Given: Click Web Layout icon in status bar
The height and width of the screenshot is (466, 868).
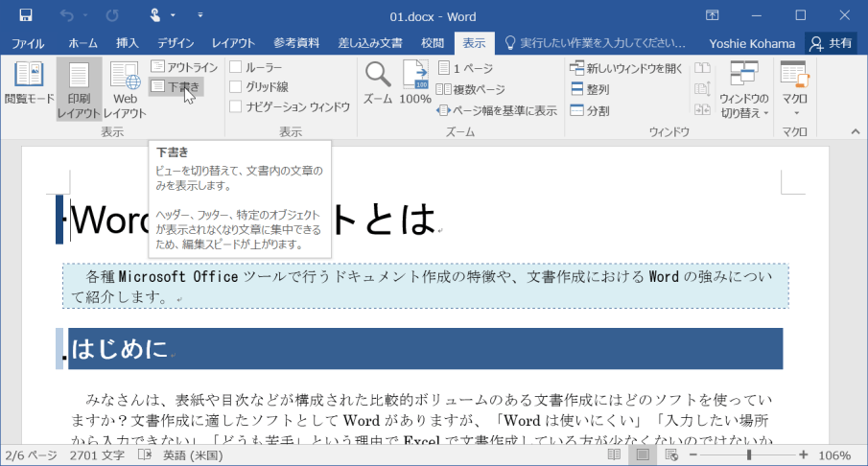Looking at the screenshot, I should tap(671, 454).
